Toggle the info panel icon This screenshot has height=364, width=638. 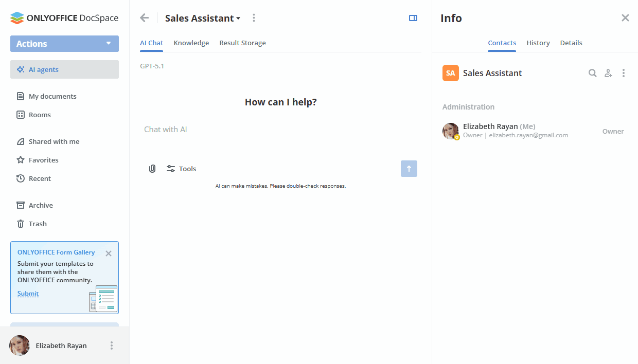(413, 18)
